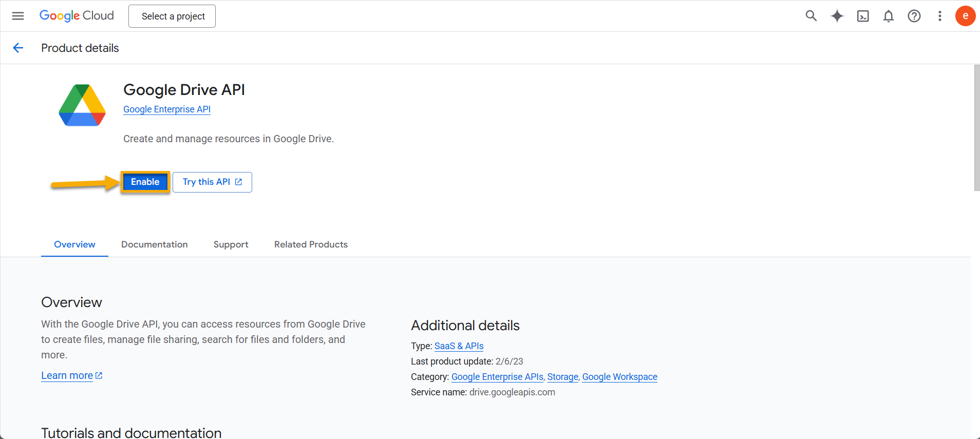Click the Google Drive API title

point(184,90)
